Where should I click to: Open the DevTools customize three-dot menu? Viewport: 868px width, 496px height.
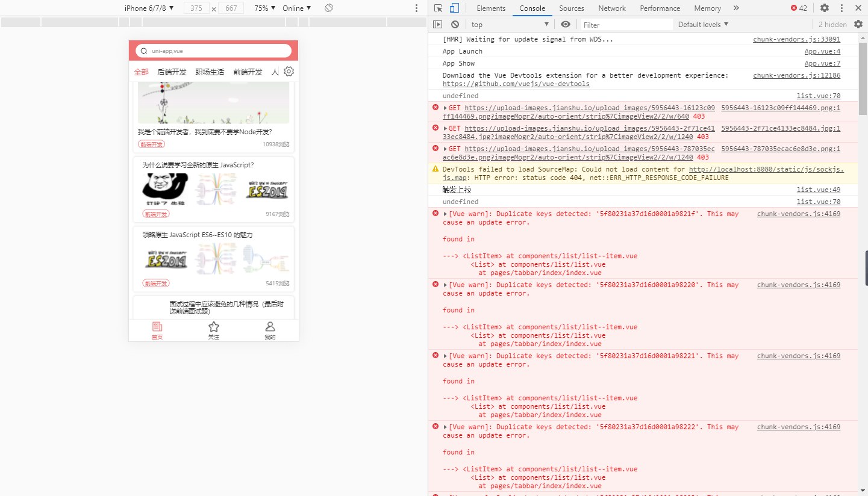tap(841, 8)
